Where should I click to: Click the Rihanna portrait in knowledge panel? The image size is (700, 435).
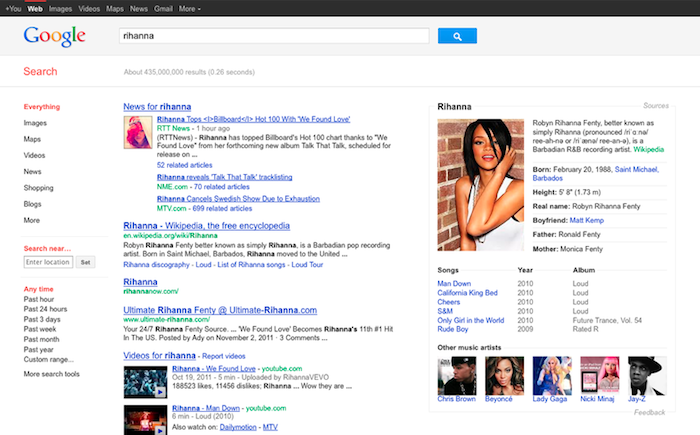(478, 169)
